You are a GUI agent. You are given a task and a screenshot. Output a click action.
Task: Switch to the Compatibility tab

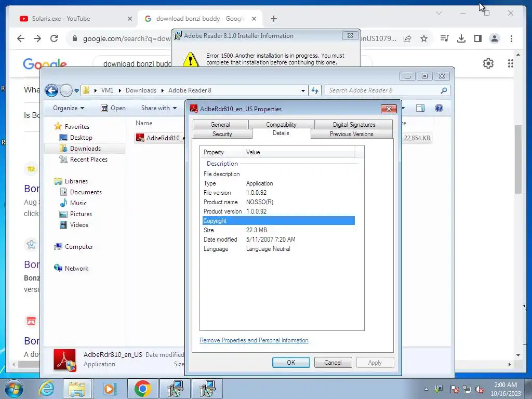coord(281,124)
